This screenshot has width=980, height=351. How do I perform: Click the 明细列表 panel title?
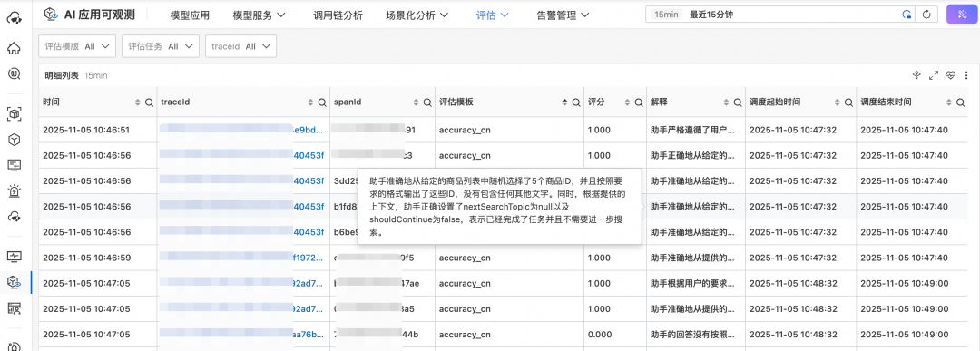pos(62,75)
